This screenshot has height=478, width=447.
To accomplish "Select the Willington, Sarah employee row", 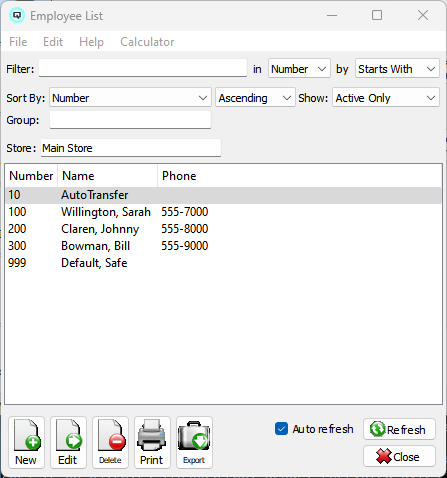I will point(224,212).
